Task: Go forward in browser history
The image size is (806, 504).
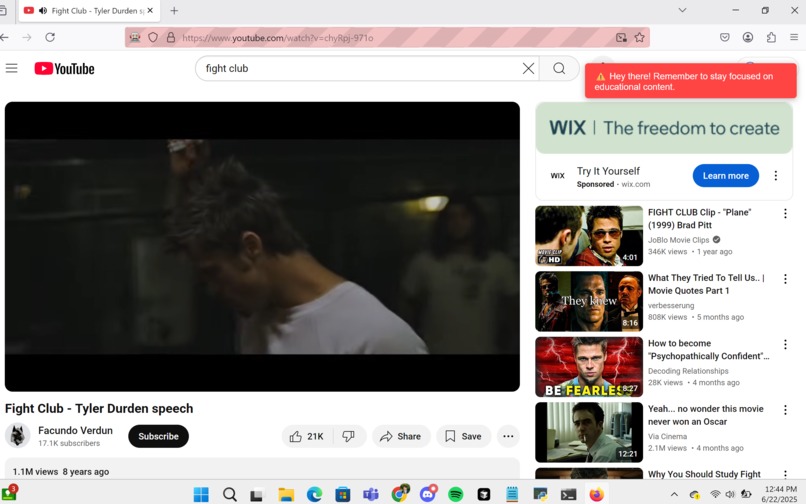Action: [x=27, y=37]
